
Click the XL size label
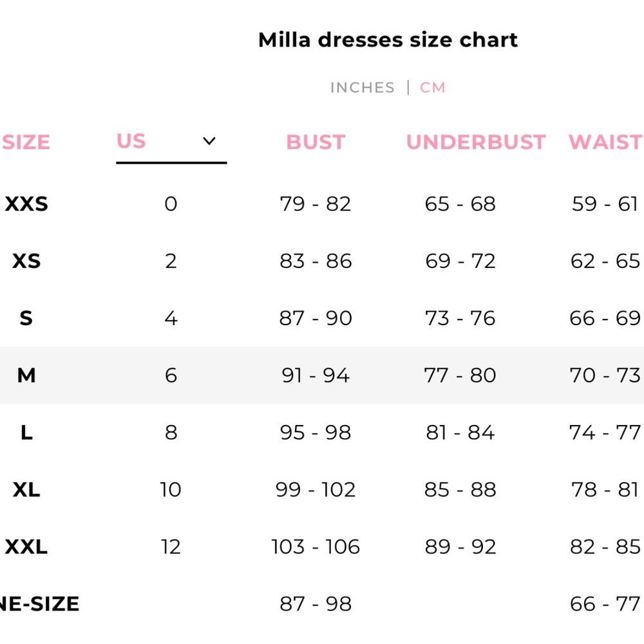pos(26,489)
